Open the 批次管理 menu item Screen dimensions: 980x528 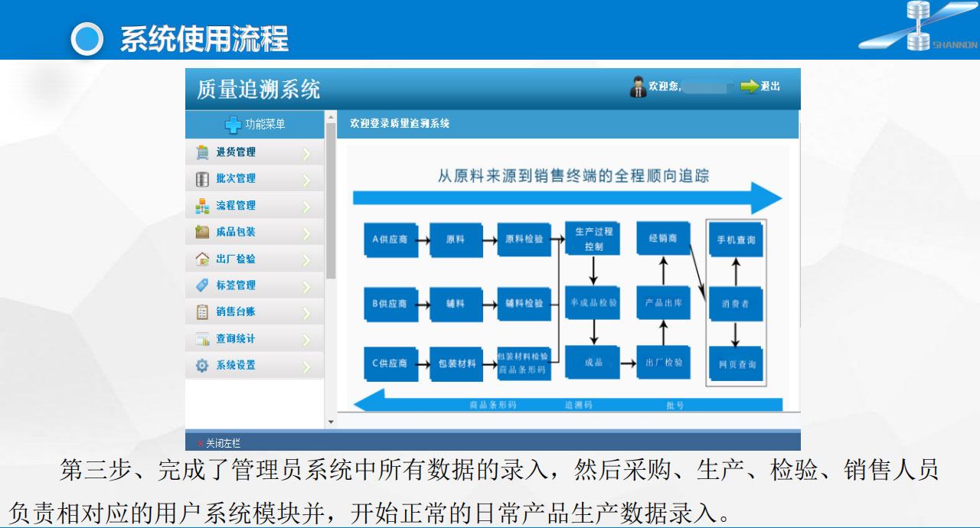point(236,179)
